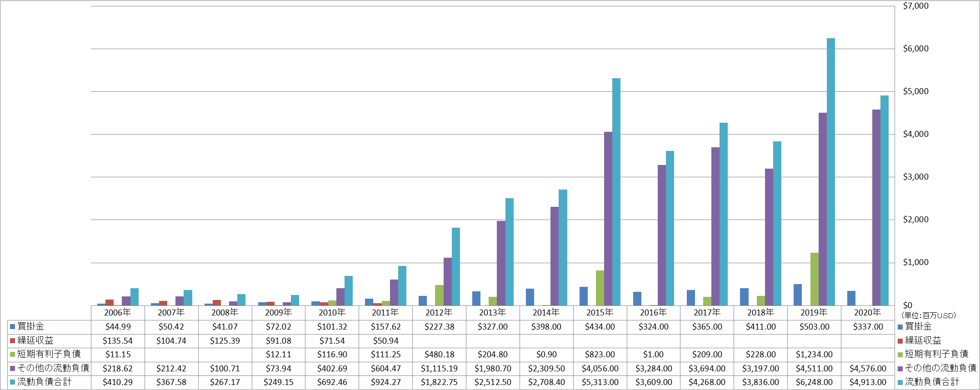
Task: Select the 2006年 column header
Action: click(118, 312)
